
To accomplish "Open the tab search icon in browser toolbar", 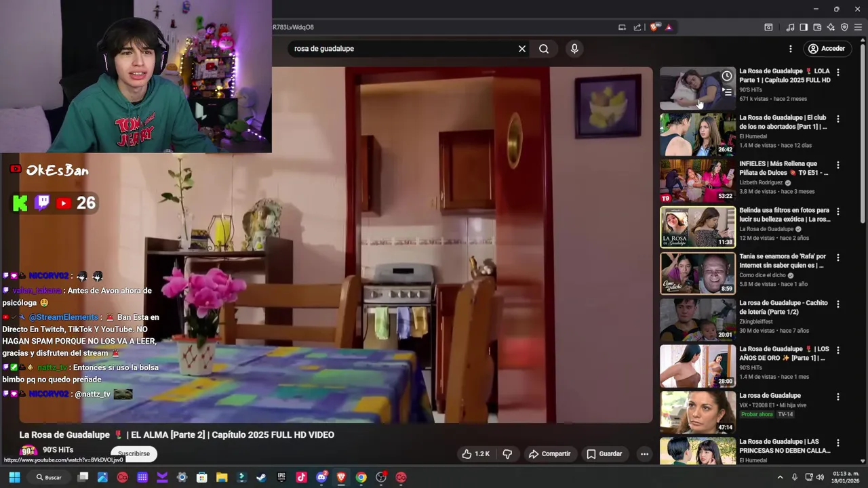I will tap(768, 27).
